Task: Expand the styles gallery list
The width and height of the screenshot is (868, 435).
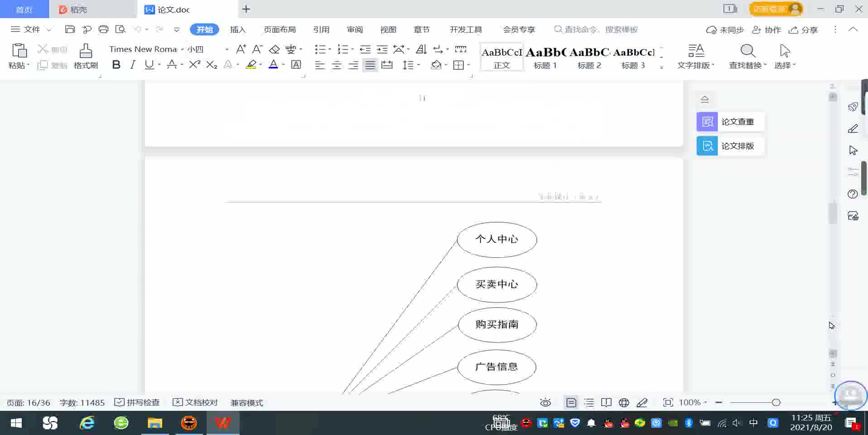Action: click(x=661, y=67)
